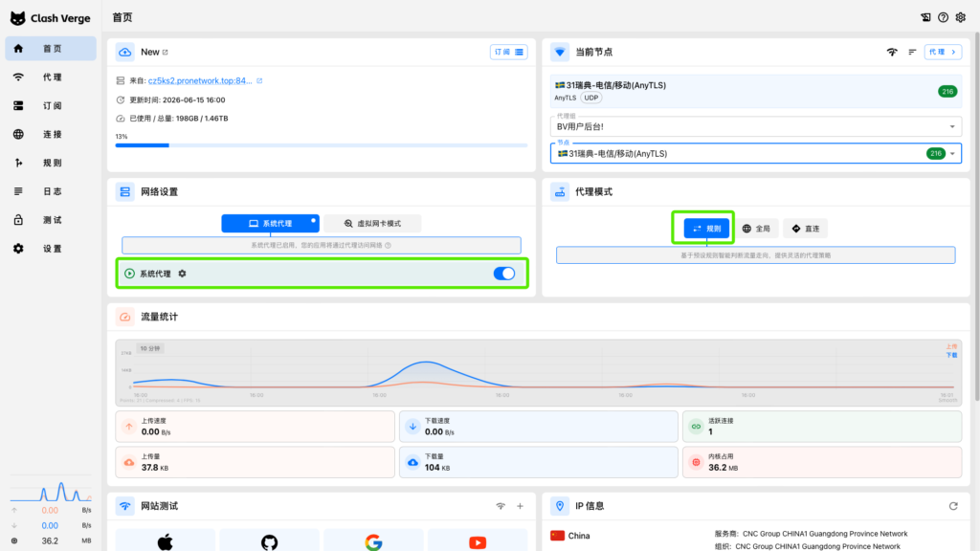Image resolution: width=980 pixels, height=551 pixels.
Task: Click the 10 分钟 time range label
Action: (x=150, y=348)
